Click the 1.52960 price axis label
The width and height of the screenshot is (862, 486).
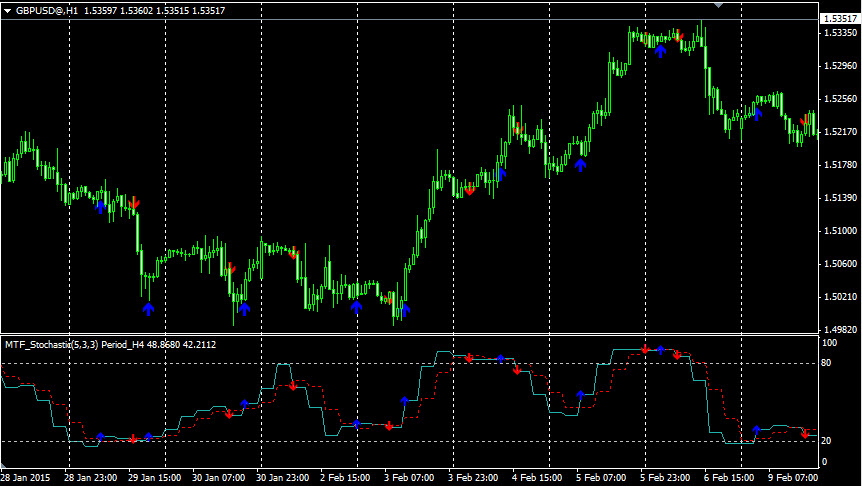pos(840,66)
